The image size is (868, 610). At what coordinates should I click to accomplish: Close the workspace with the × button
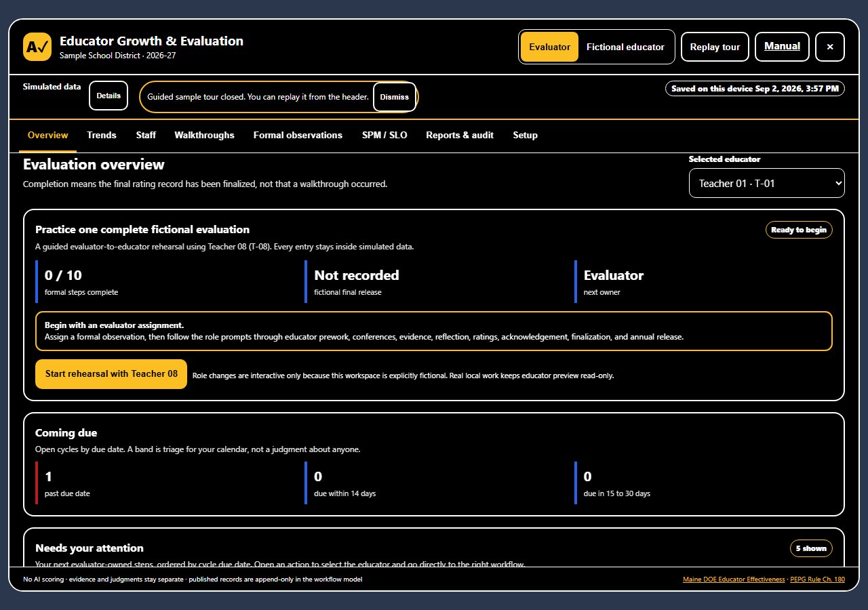coord(830,47)
